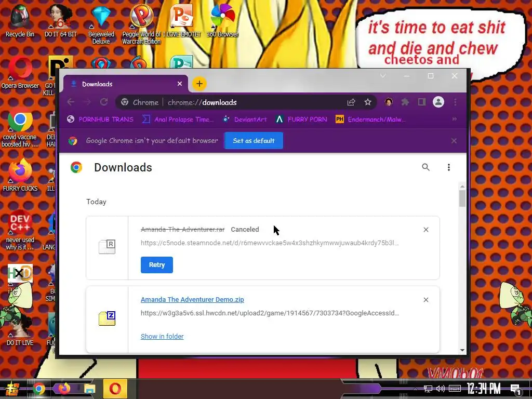Open the Start menu button
This screenshot has height=399, width=532.
11,389
